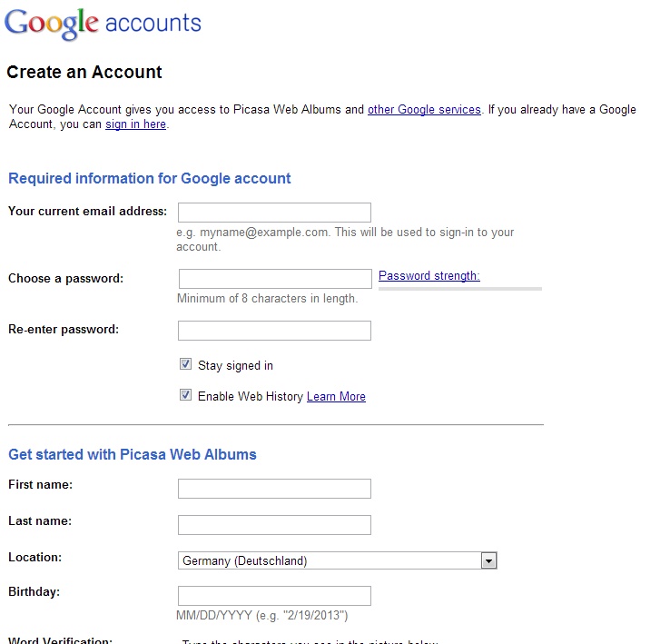Select the 'Re-enter password' text box
Screen dimensions: 670x644
tap(274, 331)
